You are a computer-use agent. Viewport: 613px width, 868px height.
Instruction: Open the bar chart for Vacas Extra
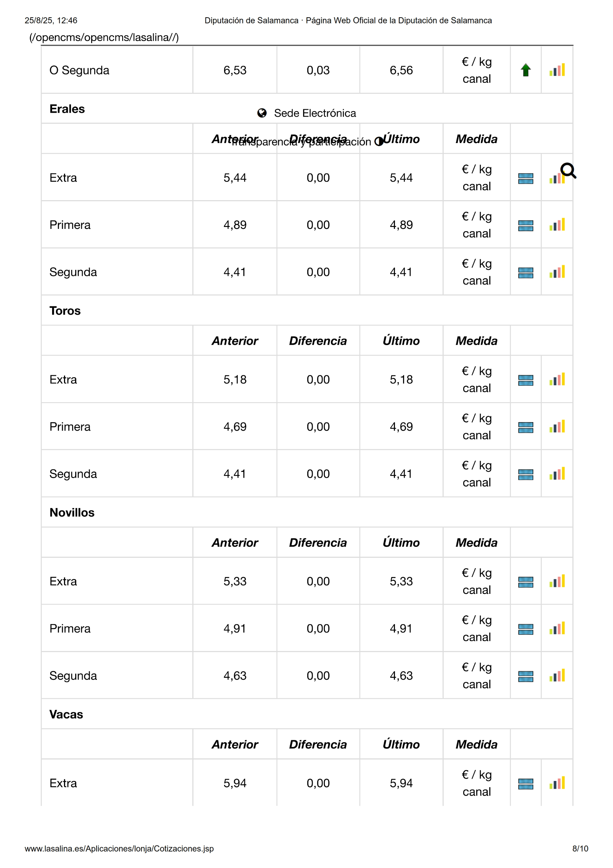557,783
